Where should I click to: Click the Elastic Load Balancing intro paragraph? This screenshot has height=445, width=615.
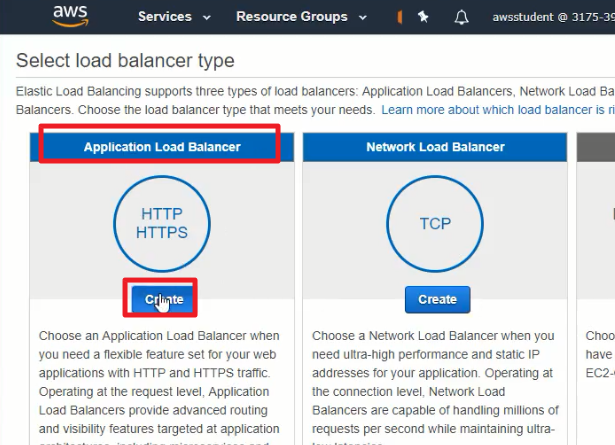(315, 100)
